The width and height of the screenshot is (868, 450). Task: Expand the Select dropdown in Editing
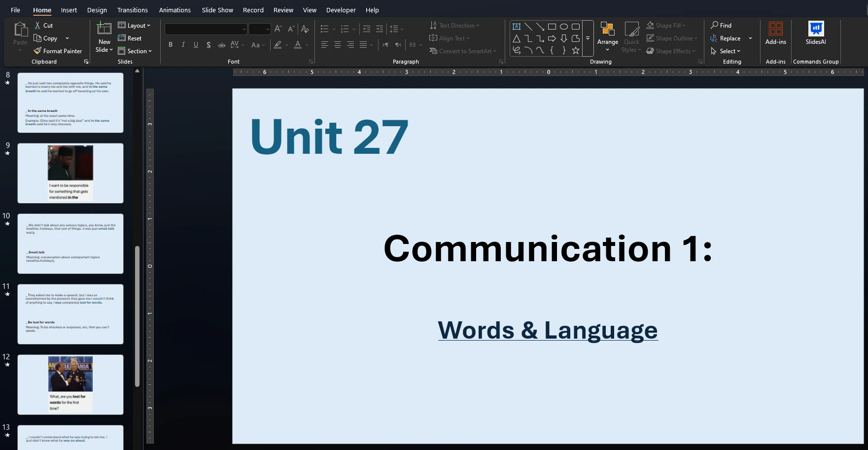(729, 51)
